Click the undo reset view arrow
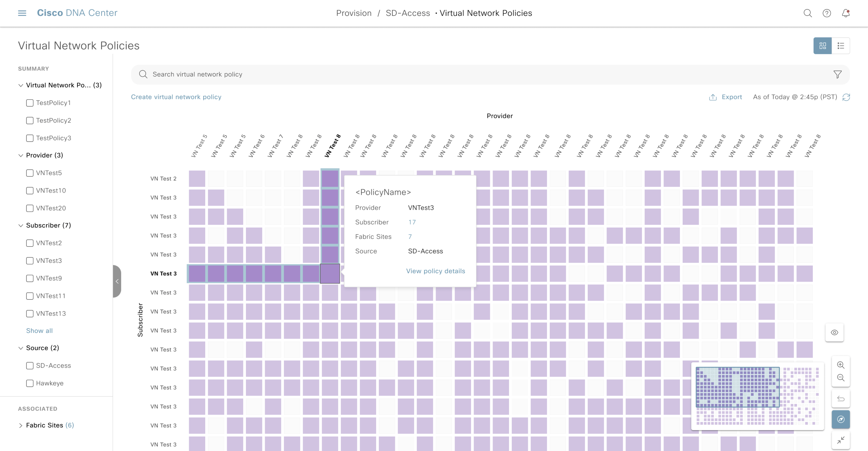 [x=841, y=399]
